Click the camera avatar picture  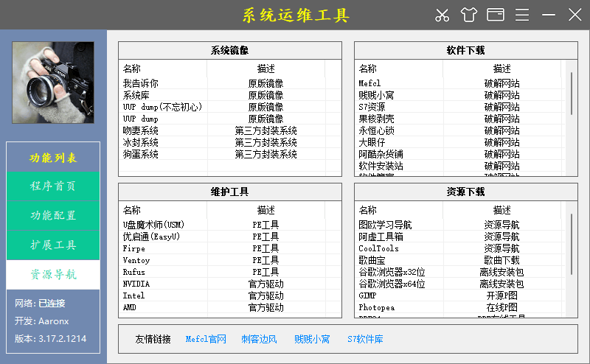pyautogui.click(x=53, y=82)
